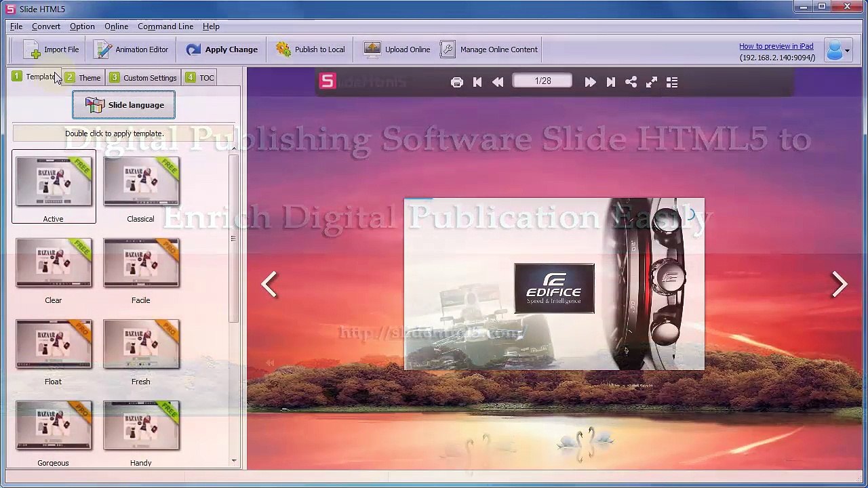
Task: Click Apply Change in the toolbar
Action: tap(222, 49)
